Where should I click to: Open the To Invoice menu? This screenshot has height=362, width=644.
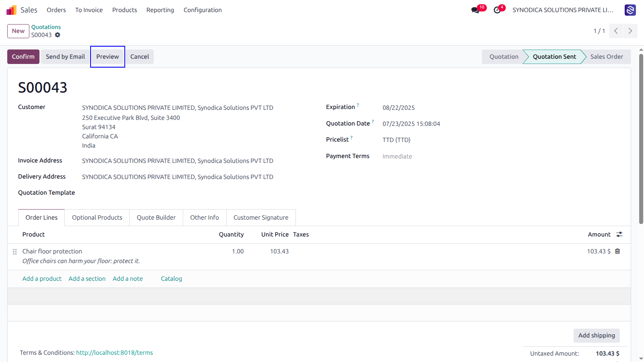89,10
